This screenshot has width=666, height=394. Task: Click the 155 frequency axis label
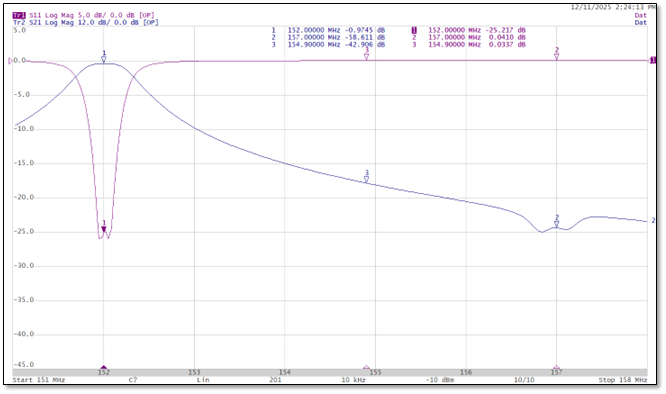coord(375,372)
